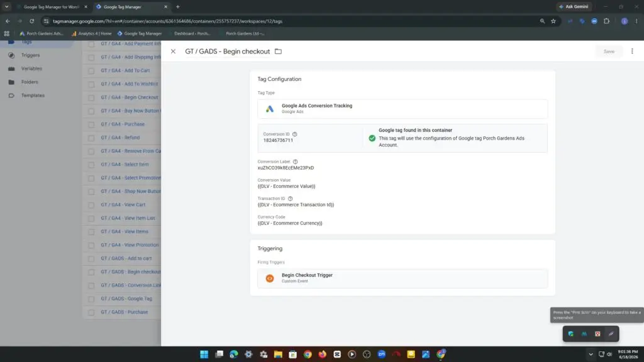This screenshot has width=644, height=362.
Task: Open Analytics 4 | Home bookmark
Action: [x=91, y=34]
